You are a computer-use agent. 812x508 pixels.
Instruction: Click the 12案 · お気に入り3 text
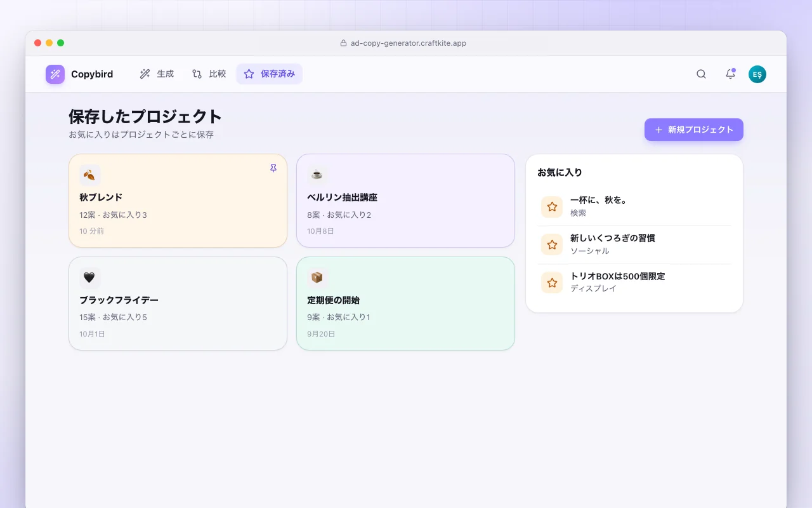114,215
